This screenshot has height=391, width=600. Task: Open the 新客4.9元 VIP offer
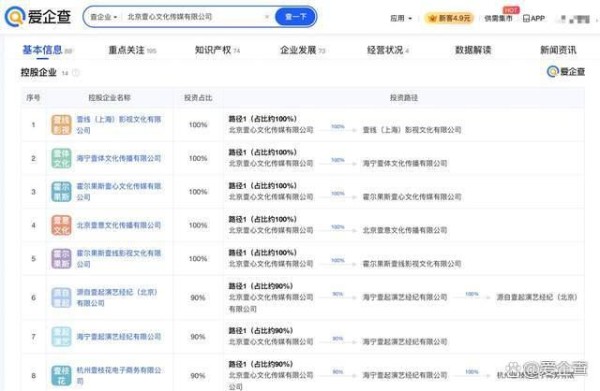click(449, 18)
